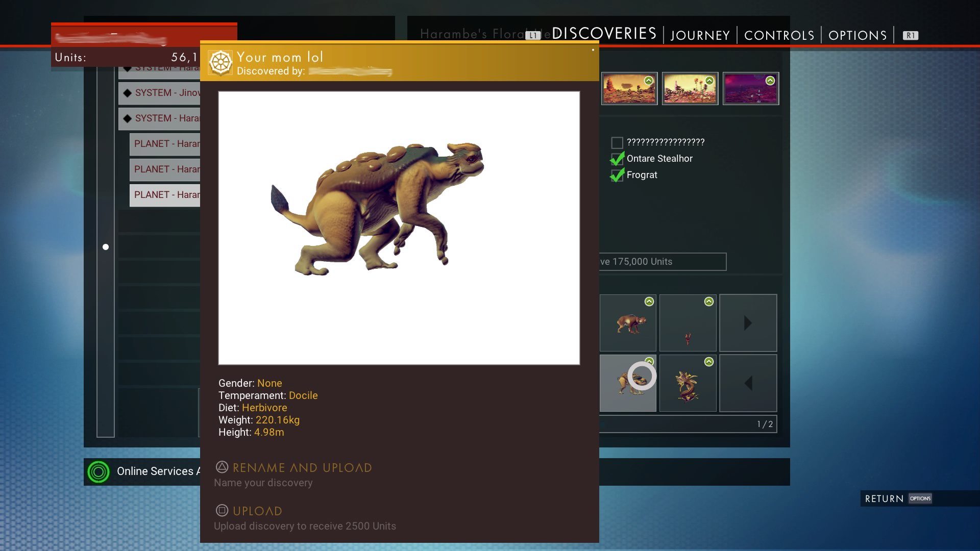Go to next creature page arrow
This screenshot has height=551, width=980.
[x=748, y=323]
